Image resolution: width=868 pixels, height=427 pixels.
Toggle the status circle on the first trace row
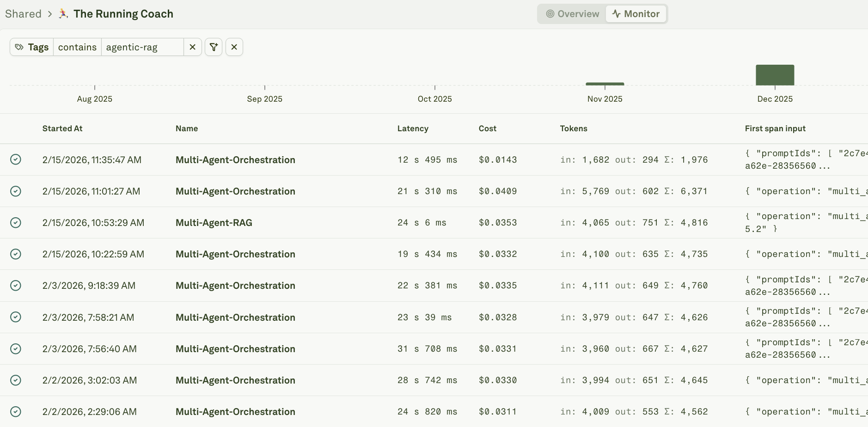click(16, 159)
